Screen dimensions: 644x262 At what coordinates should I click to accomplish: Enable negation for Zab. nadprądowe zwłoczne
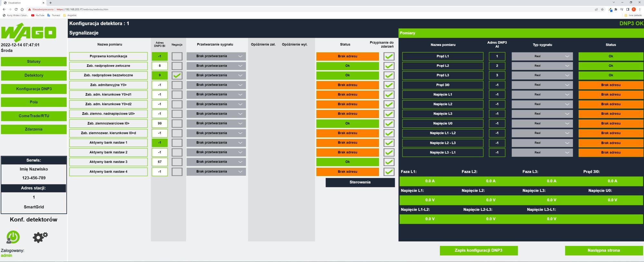[177, 66]
